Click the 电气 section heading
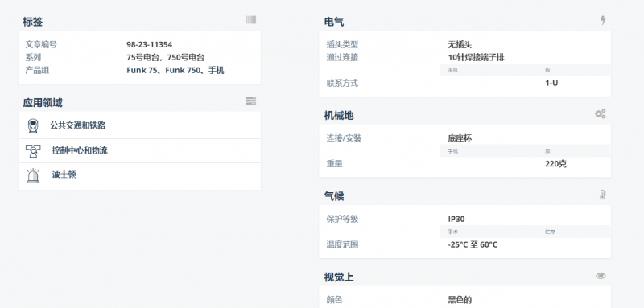 (334, 22)
